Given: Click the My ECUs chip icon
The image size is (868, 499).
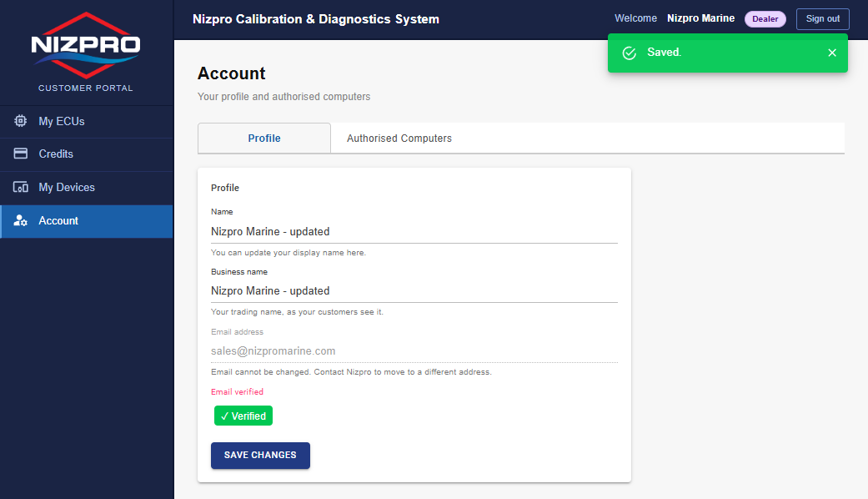Looking at the screenshot, I should [21, 121].
